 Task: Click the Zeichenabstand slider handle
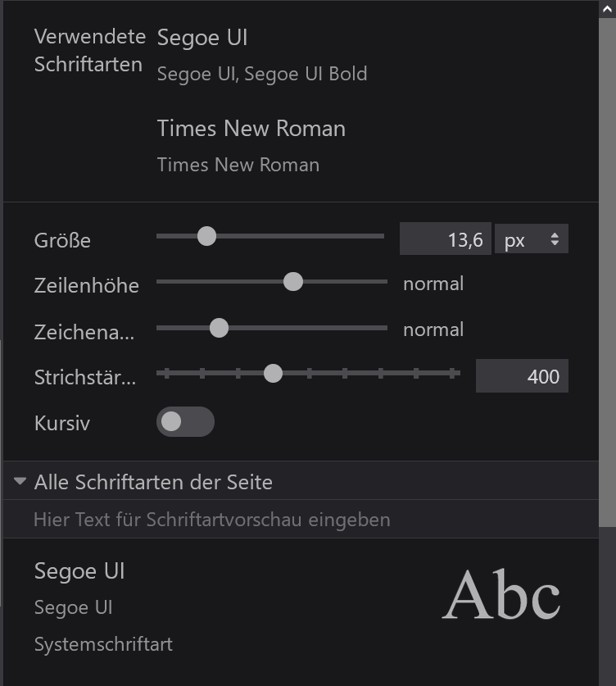pos(219,328)
